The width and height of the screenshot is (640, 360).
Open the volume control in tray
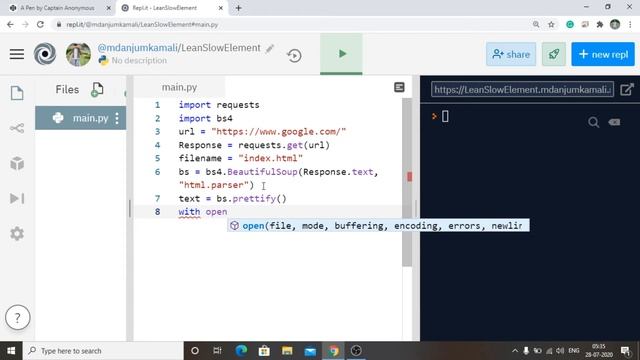pos(560,351)
